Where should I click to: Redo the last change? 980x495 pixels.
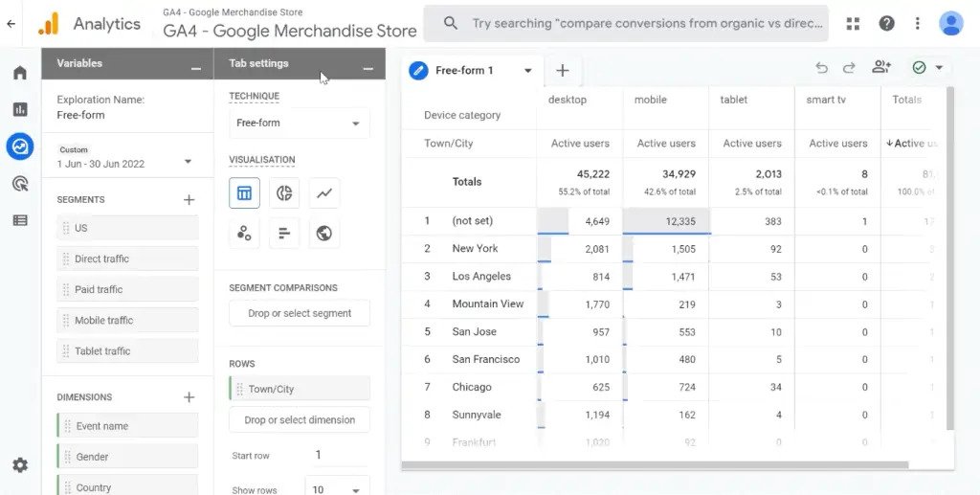(x=849, y=68)
